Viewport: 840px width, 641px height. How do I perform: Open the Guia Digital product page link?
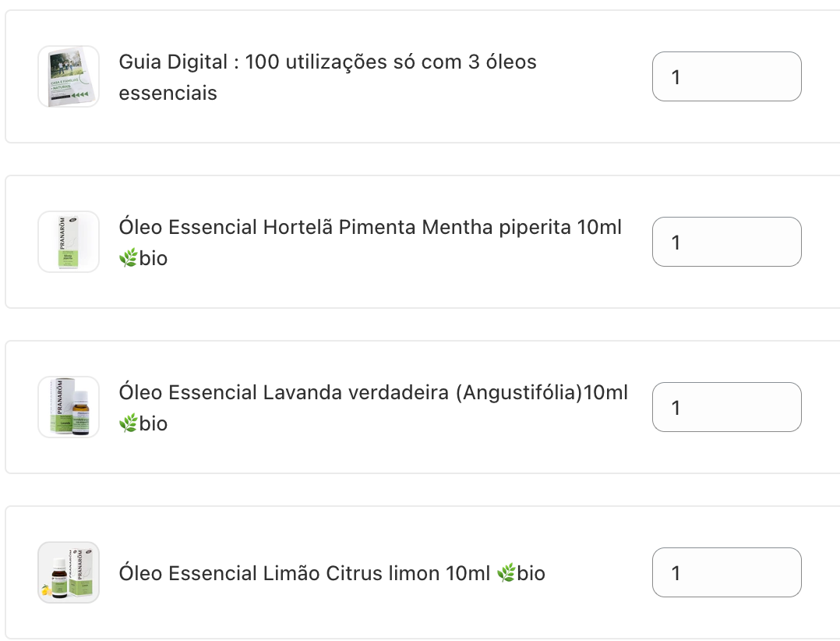click(327, 76)
